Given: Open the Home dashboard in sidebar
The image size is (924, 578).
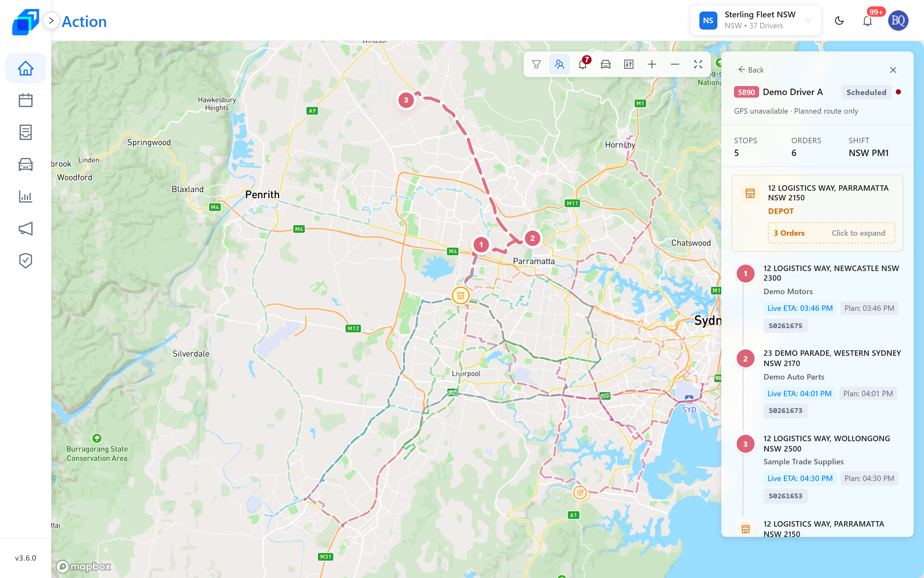Looking at the screenshot, I should (x=26, y=68).
